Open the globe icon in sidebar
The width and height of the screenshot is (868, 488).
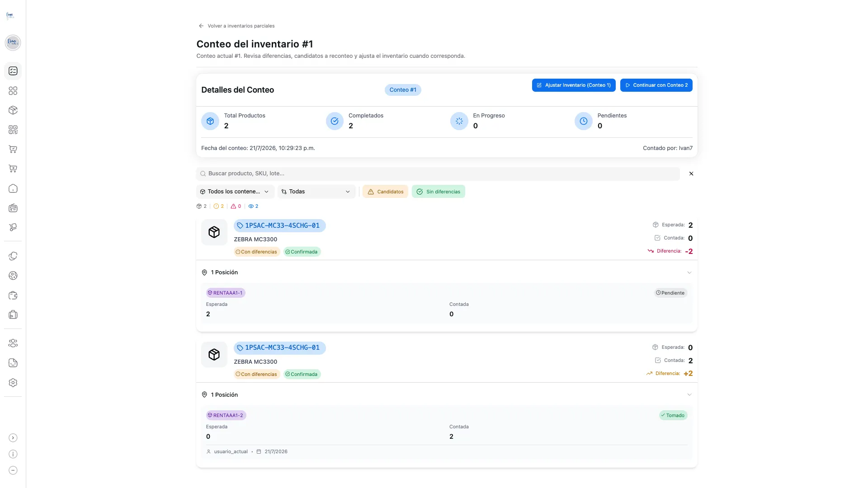click(13, 276)
